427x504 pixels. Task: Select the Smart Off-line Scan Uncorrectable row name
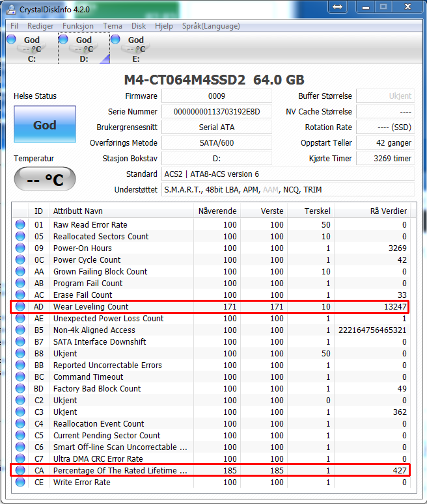pos(120,447)
